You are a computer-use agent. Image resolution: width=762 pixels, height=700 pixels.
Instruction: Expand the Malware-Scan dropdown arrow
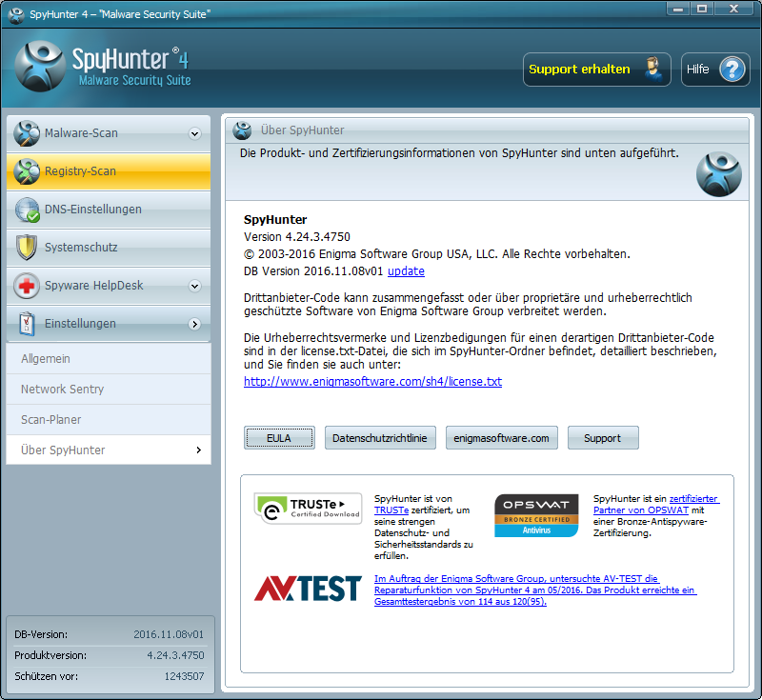point(195,133)
